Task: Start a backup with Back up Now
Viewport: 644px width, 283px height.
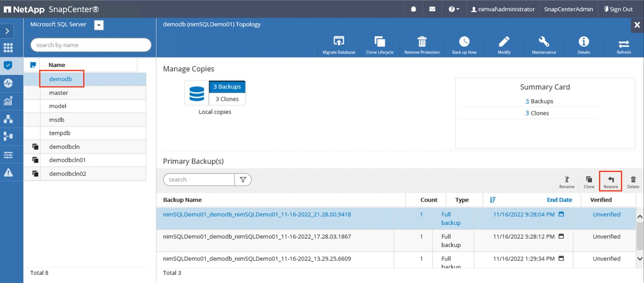Action: pyautogui.click(x=464, y=45)
